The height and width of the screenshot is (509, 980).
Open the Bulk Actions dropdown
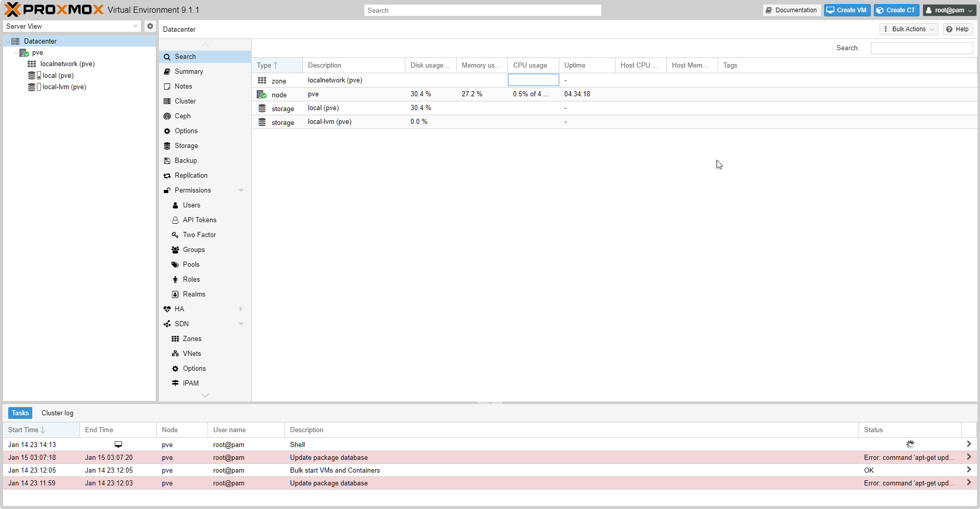(908, 29)
